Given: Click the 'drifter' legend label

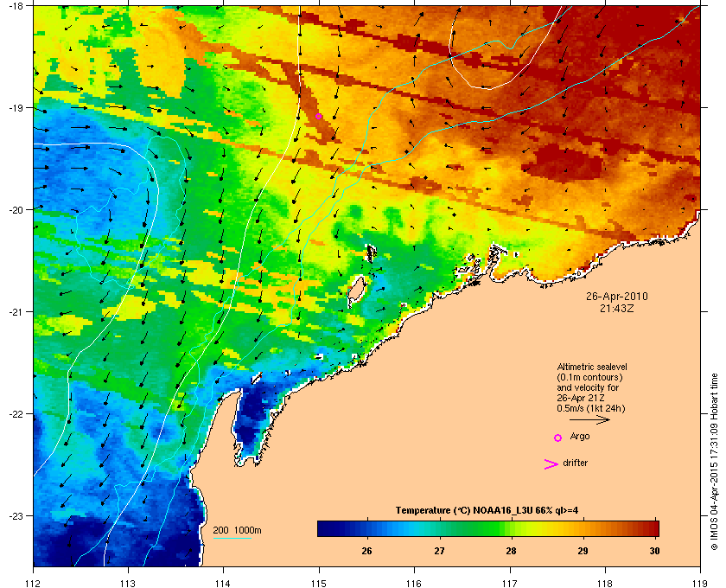Looking at the screenshot, I should coord(575,463).
